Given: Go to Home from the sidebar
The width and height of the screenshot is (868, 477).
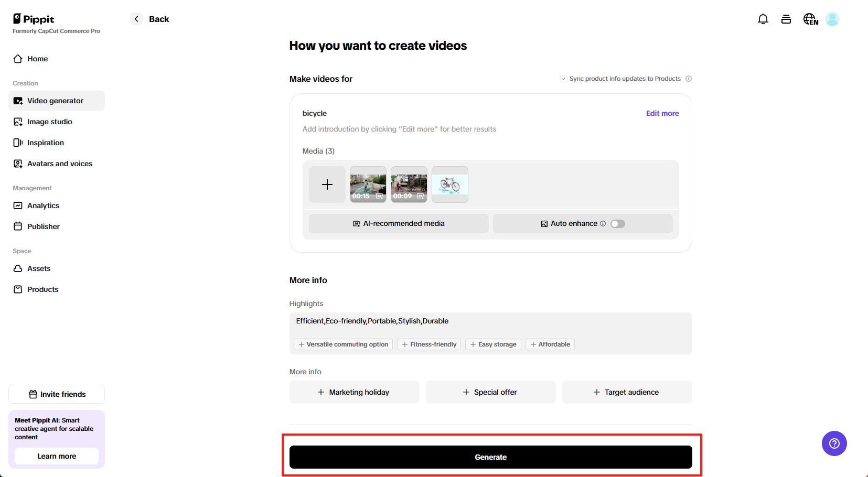Looking at the screenshot, I should (36, 58).
